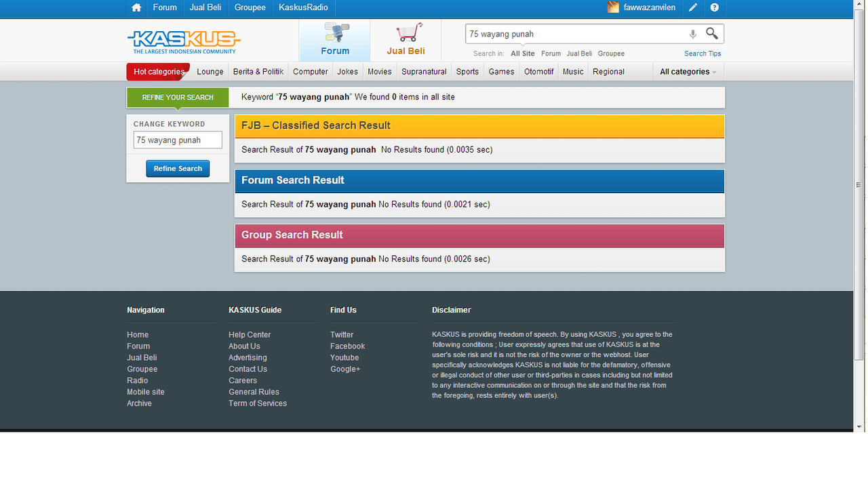Open Youtube link under Find Us
This screenshot has width=868, height=488.
pyautogui.click(x=344, y=358)
